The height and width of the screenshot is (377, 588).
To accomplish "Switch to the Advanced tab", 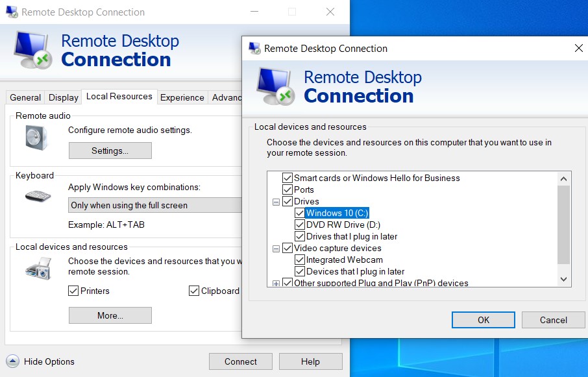I will tap(226, 97).
